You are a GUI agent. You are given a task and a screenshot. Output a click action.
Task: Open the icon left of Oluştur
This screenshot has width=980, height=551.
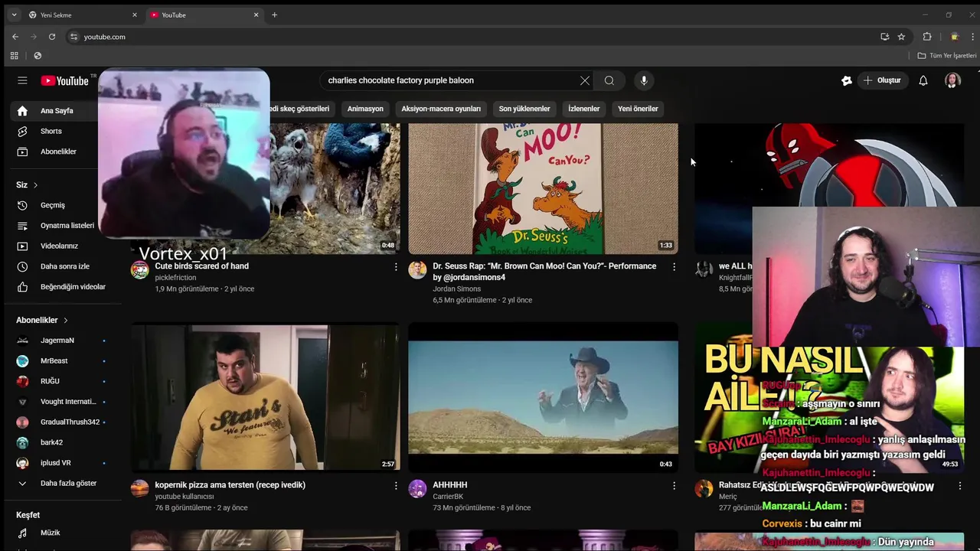pos(847,80)
